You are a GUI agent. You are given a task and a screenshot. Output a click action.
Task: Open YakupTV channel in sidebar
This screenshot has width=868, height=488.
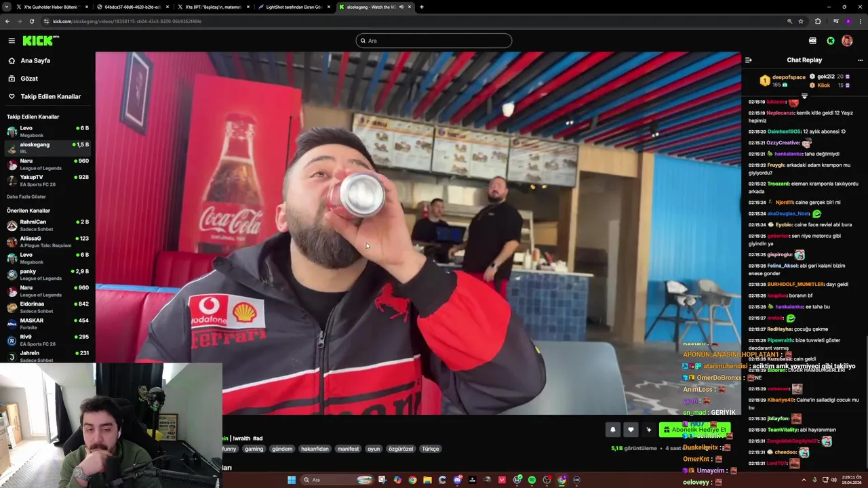coord(47,180)
